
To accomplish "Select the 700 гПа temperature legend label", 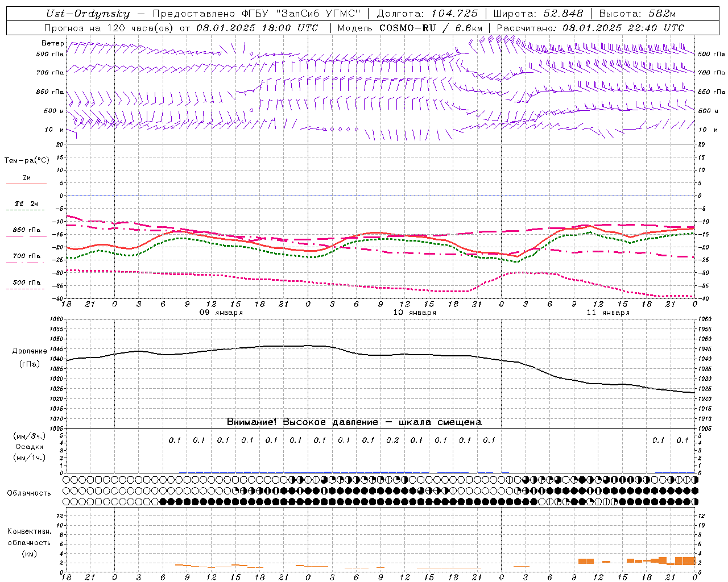I will 27,256.
